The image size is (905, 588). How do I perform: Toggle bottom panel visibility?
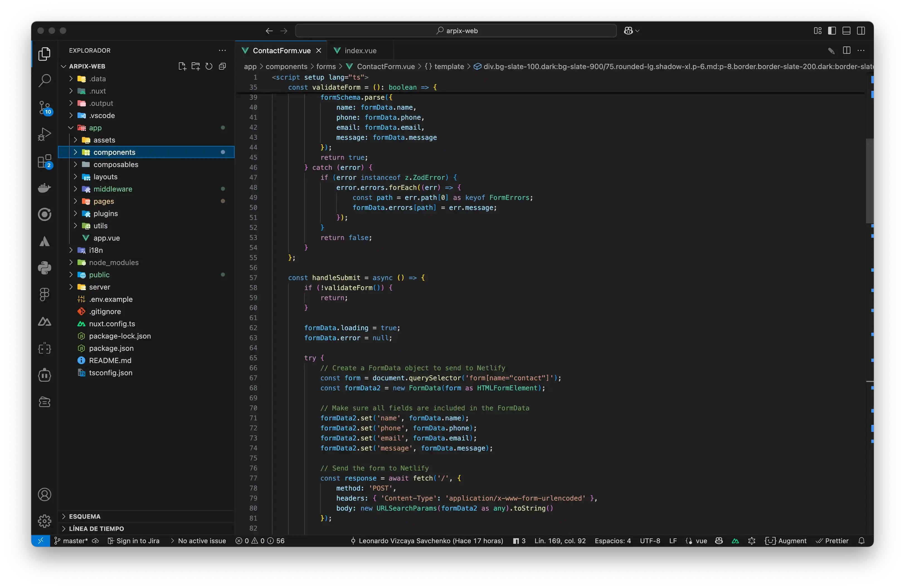tap(846, 31)
